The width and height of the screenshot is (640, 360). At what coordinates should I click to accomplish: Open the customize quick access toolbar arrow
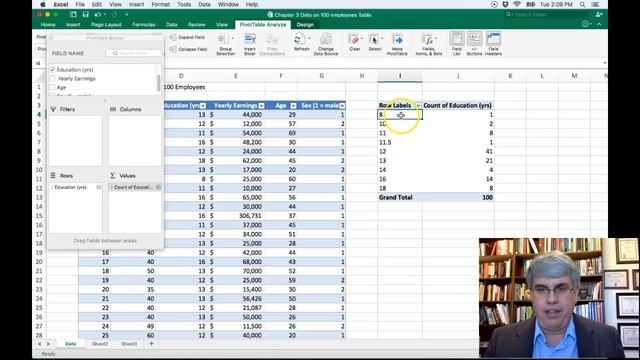click(127, 15)
